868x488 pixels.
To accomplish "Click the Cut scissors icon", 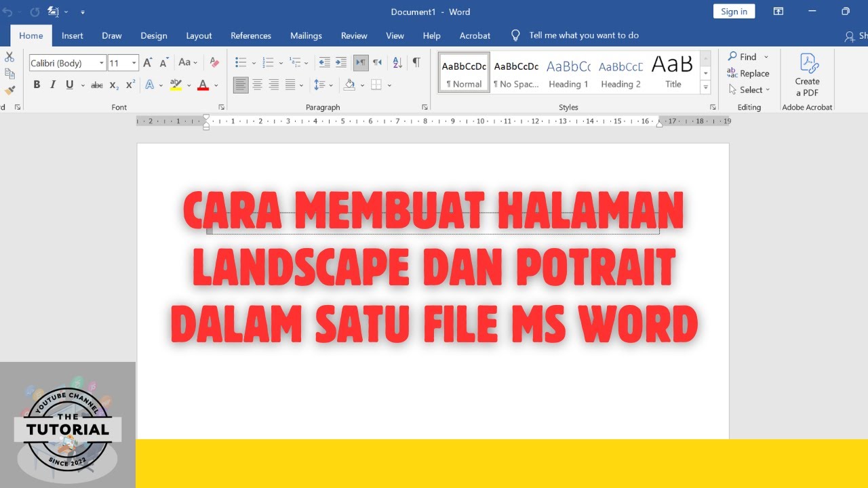I will (x=9, y=58).
